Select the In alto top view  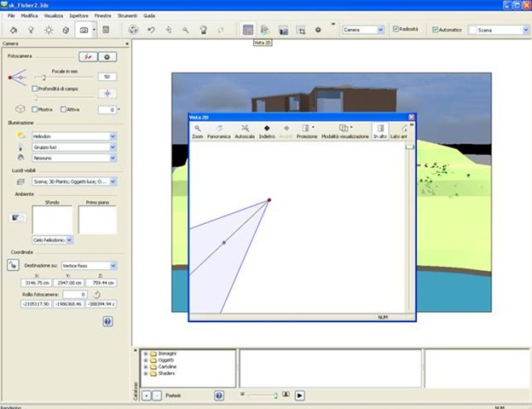(x=379, y=130)
